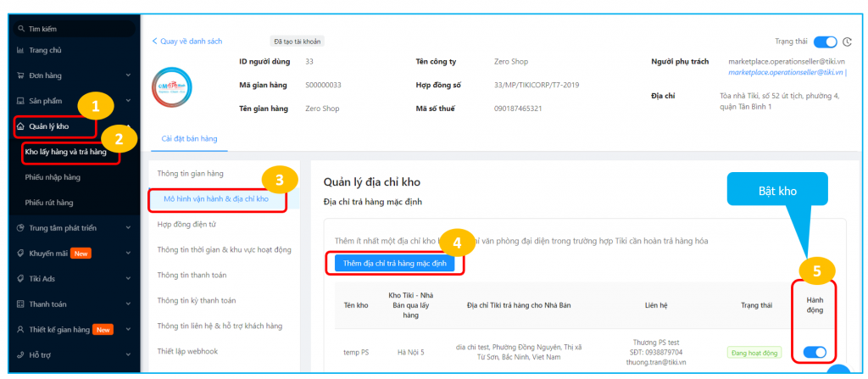Click the blue marketplace.operationseller email link
This screenshot has height=379, width=868.
[786, 72]
